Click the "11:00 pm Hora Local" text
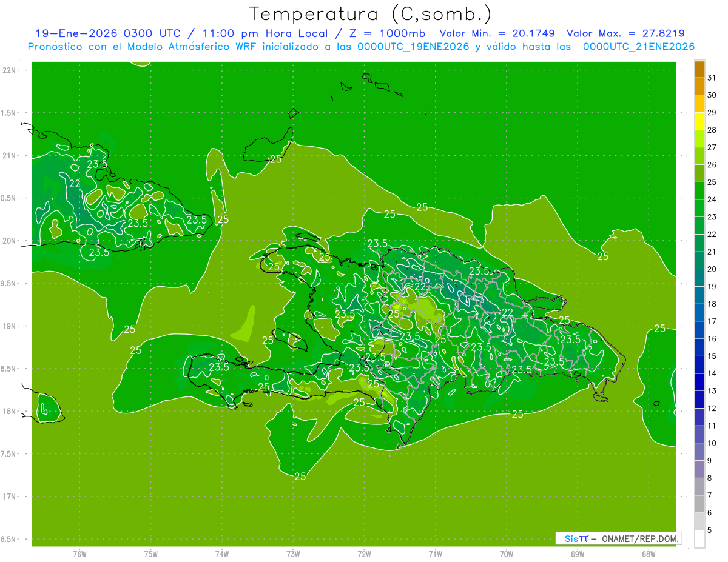728x562 pixels. [x=263, y=34]
